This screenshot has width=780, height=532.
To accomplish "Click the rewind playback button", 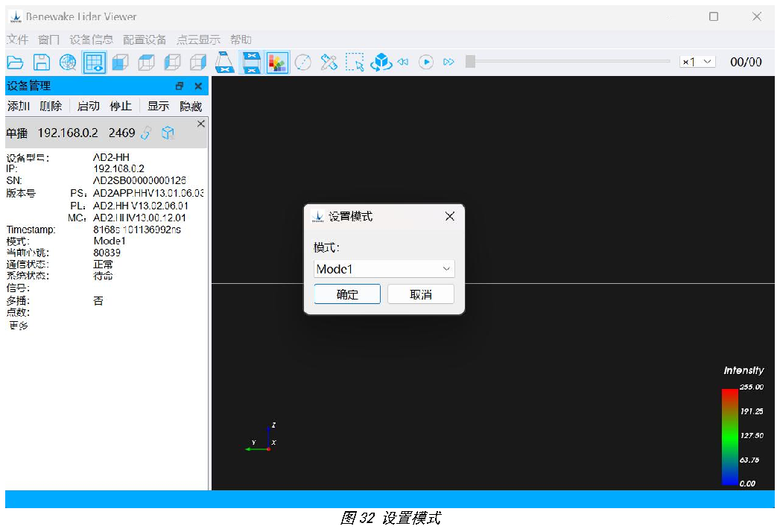I will [403, 62].
